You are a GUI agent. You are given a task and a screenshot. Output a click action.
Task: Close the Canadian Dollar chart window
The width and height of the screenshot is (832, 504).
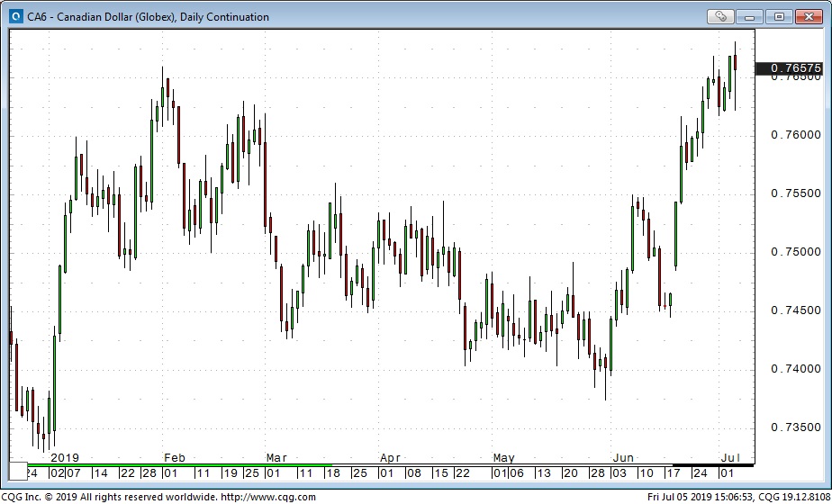(x=808, y=16)
